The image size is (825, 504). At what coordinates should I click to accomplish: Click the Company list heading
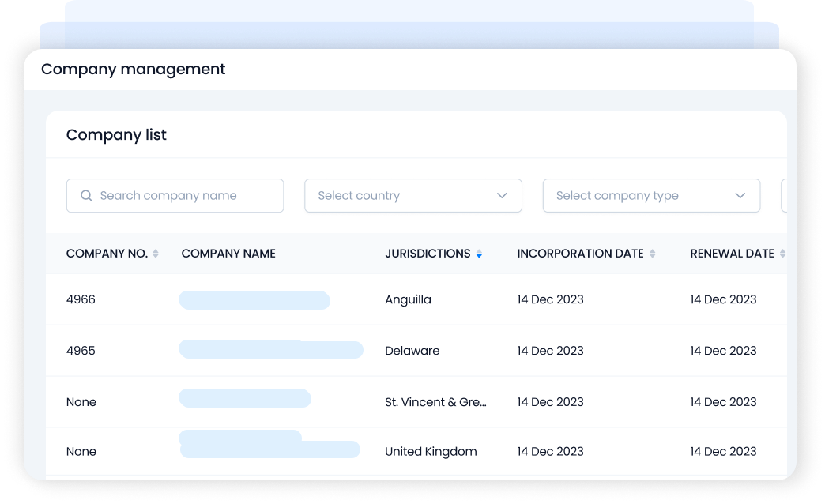click(x=116, y=135)
